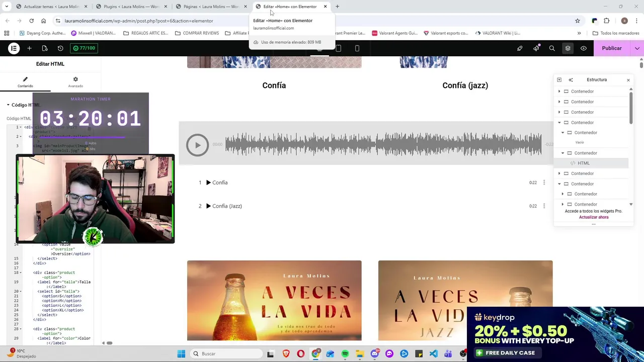Screen dimensions: 644x362
Task: Open COMPRAR REVIEWS bookmark folder
Action: coord(197,33)
